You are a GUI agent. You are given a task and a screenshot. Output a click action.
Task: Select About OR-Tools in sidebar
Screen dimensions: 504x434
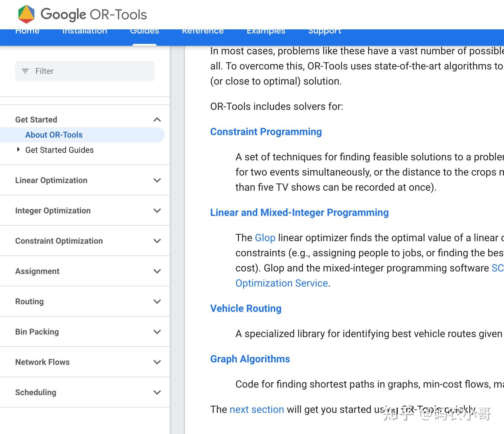pyautogui.click(x=54, y=135)
